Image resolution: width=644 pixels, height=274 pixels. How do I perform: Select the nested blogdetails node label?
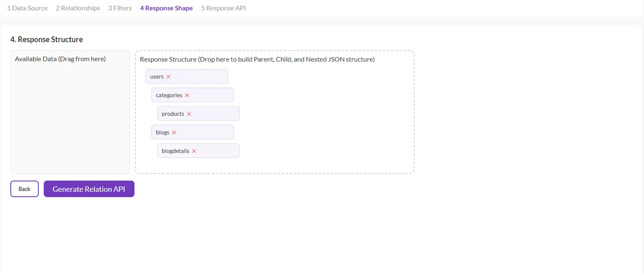[x=175, y=151]
